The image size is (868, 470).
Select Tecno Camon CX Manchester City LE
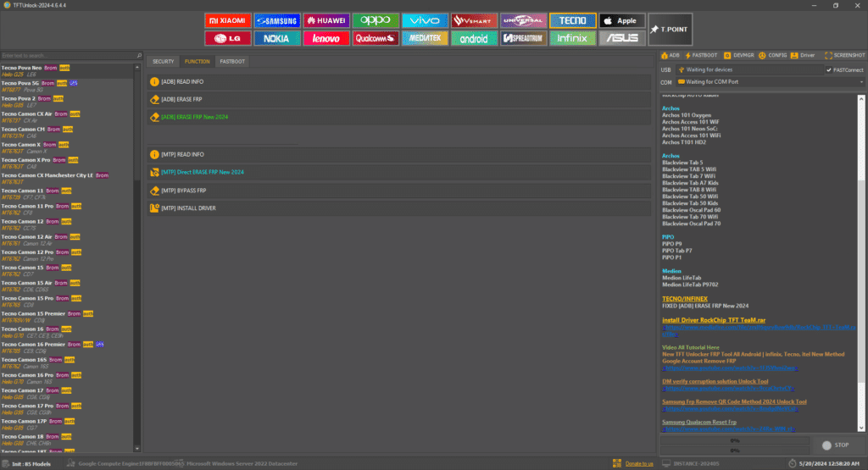click(66, 179)
